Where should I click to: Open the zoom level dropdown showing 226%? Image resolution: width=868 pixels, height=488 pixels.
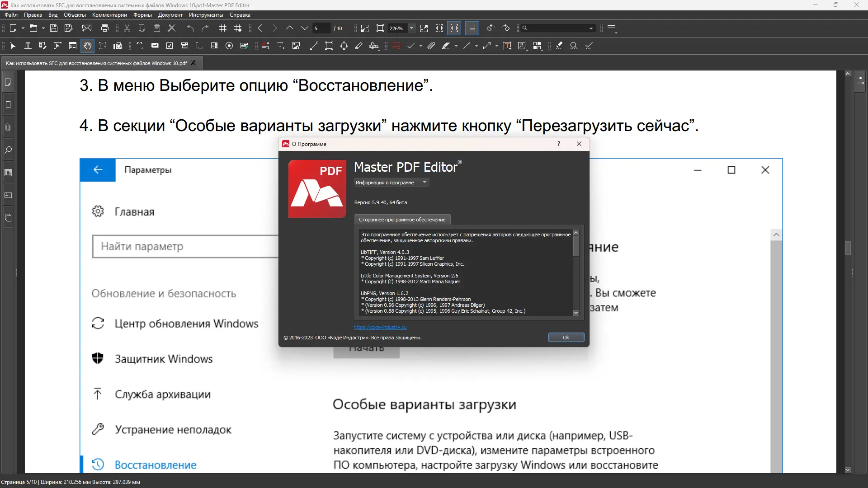pos(411,28)
